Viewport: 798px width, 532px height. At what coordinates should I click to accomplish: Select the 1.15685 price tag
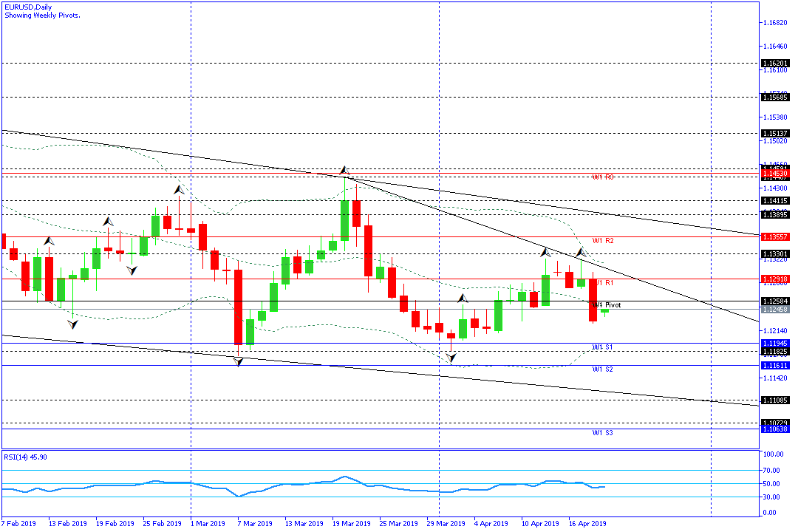coord(775,98)
